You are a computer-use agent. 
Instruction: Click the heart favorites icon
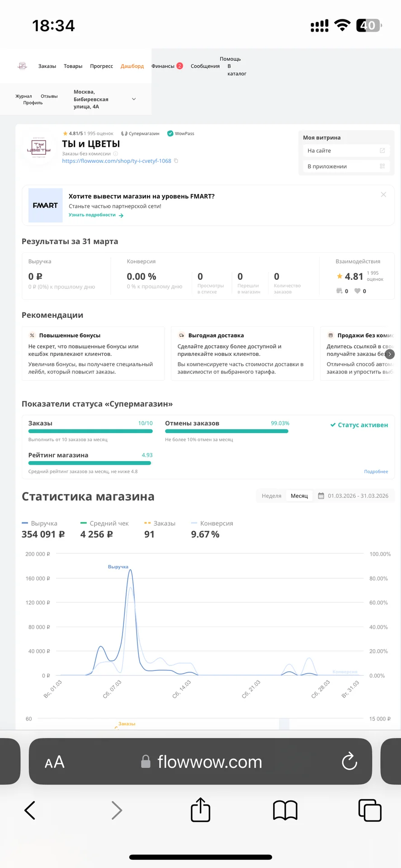click(357, 291)
